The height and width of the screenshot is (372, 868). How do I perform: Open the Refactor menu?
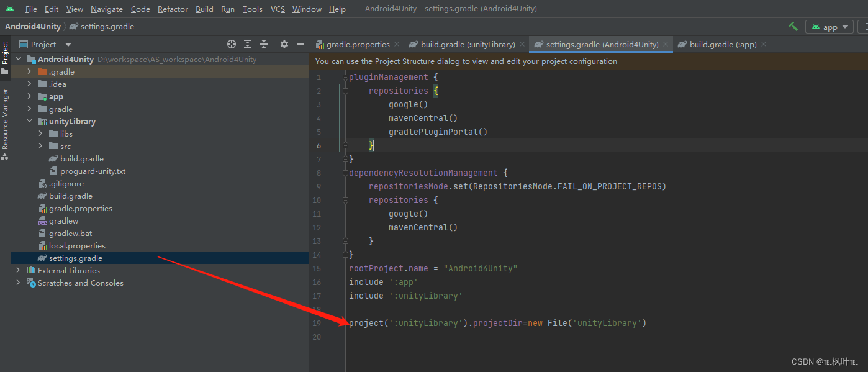173,9
